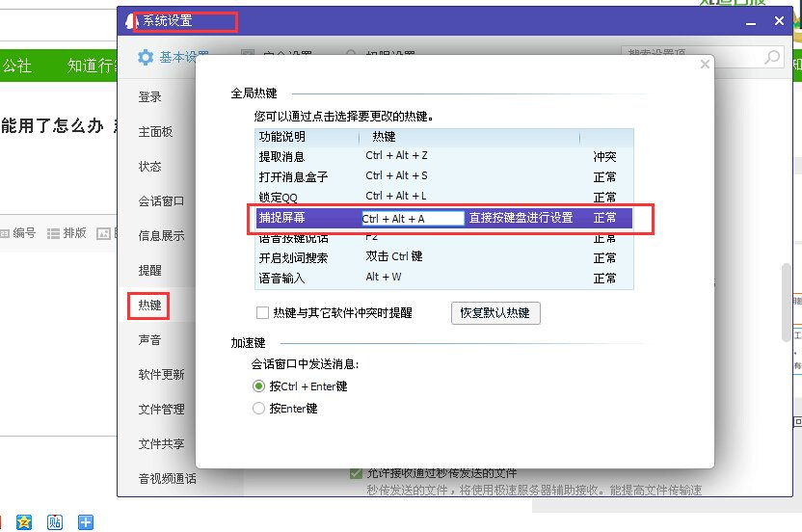Click the 恢复默认热键 button

[x=495, y=312]
